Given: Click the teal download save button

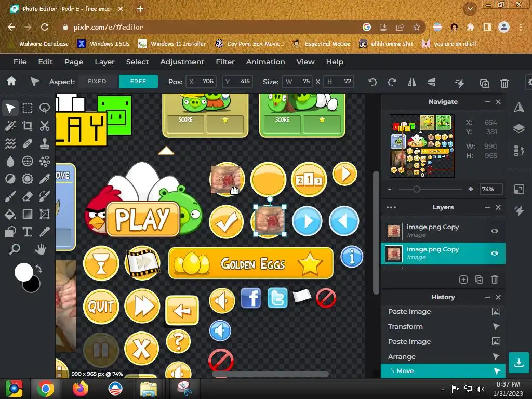Looking at the screenshot, I should click(x=519, y=363).
